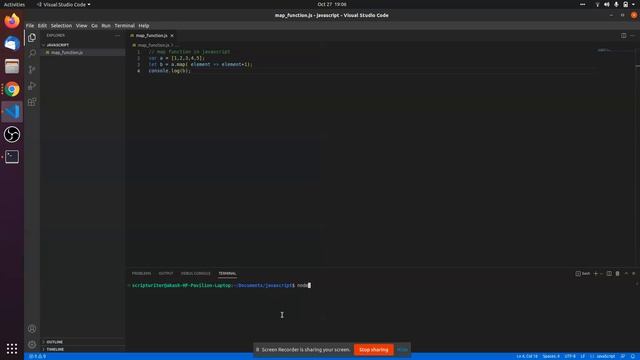Click Hide on screen sharing banner

pos(402,349)
